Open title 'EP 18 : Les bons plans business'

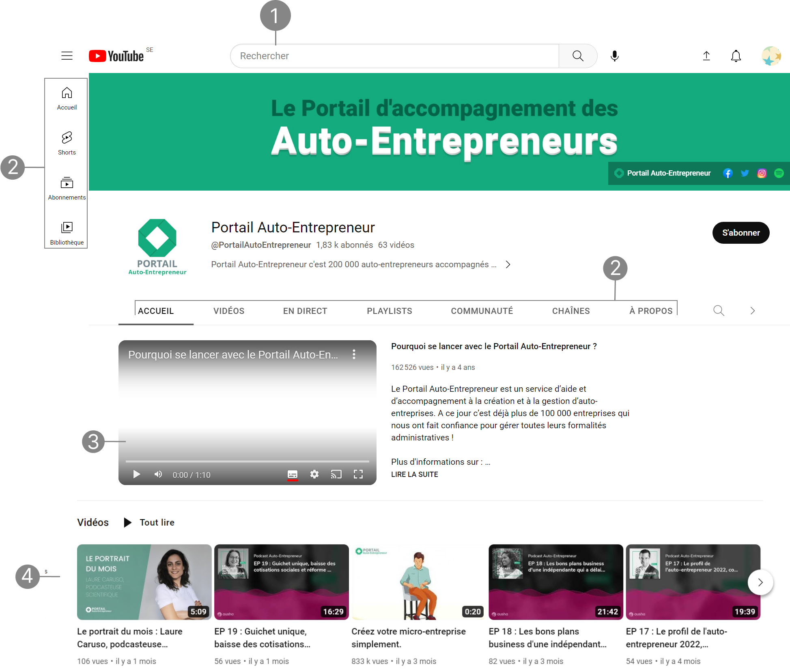548,638
